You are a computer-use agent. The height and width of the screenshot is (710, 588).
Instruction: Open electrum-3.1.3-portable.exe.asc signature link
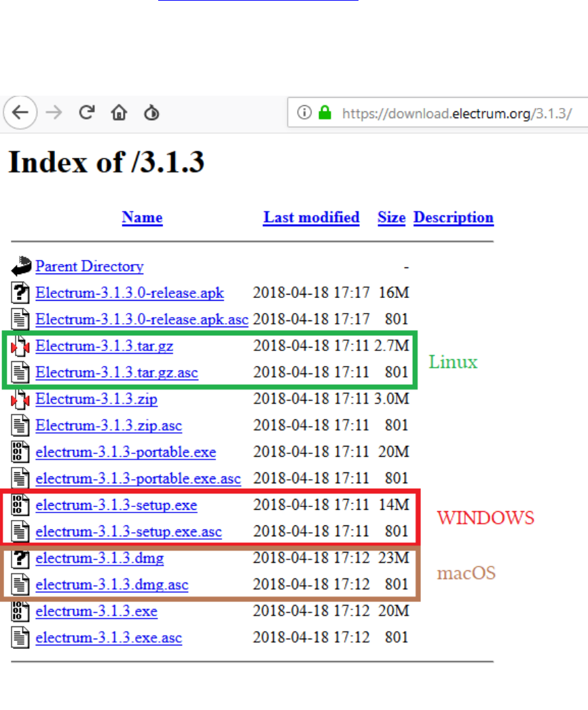138,478
